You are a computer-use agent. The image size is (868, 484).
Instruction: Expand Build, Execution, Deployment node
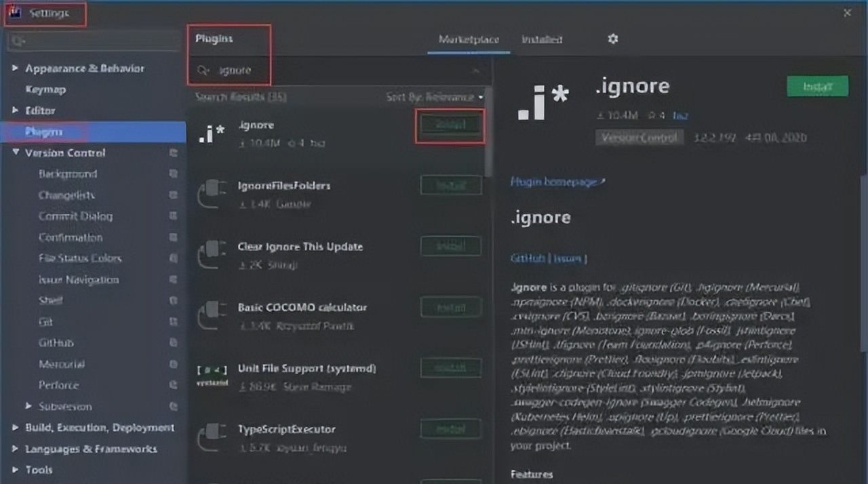(x=16, y=428)
